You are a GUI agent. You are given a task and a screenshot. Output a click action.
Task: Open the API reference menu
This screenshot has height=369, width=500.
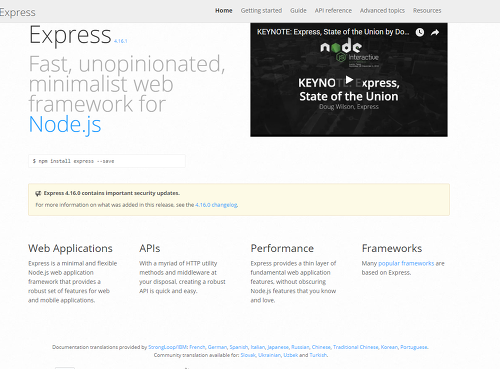click(333, 11)
